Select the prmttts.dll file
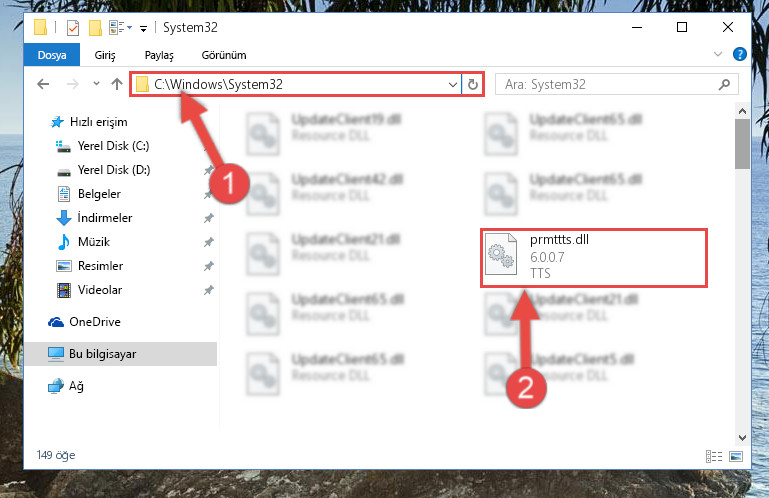This screenshot has height=498, width=769. point(593,258)
